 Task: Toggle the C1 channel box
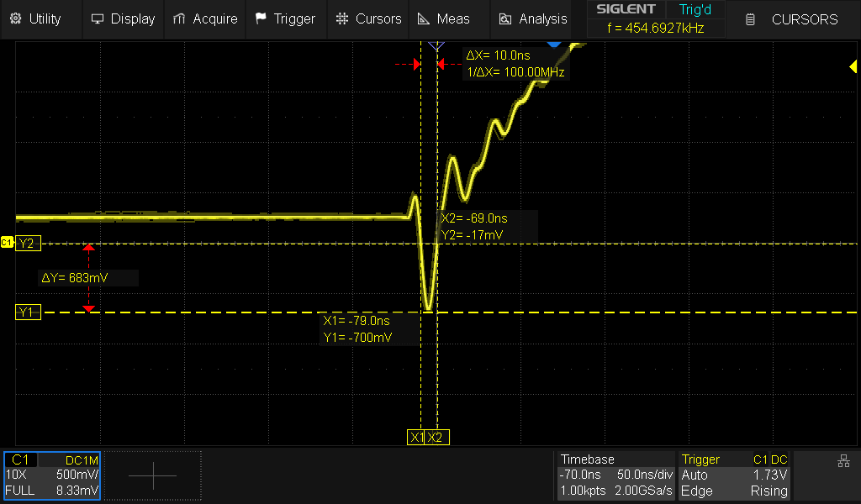52,475
